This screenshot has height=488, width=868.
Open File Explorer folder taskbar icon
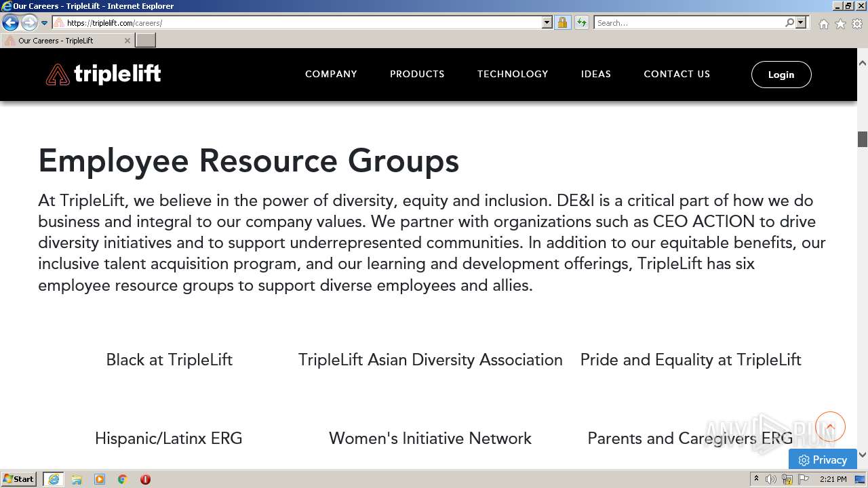click(77, 479)
